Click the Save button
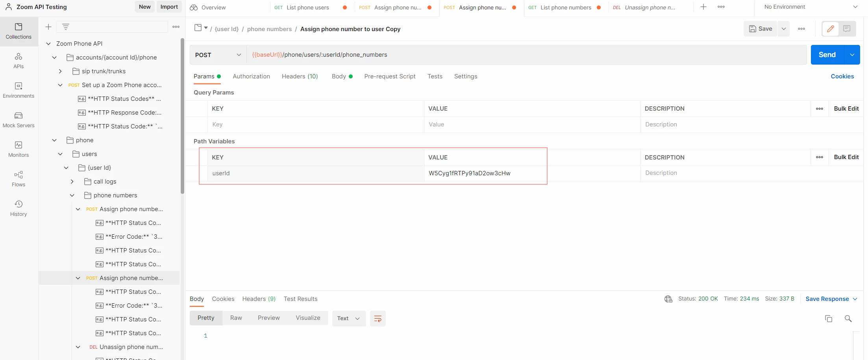Image resolution: width=868 pixels, height=360 pixels. 761,29
